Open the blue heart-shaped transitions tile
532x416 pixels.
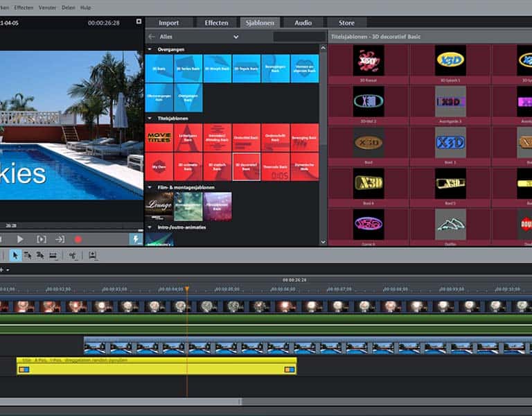click(x=305, y=69)
